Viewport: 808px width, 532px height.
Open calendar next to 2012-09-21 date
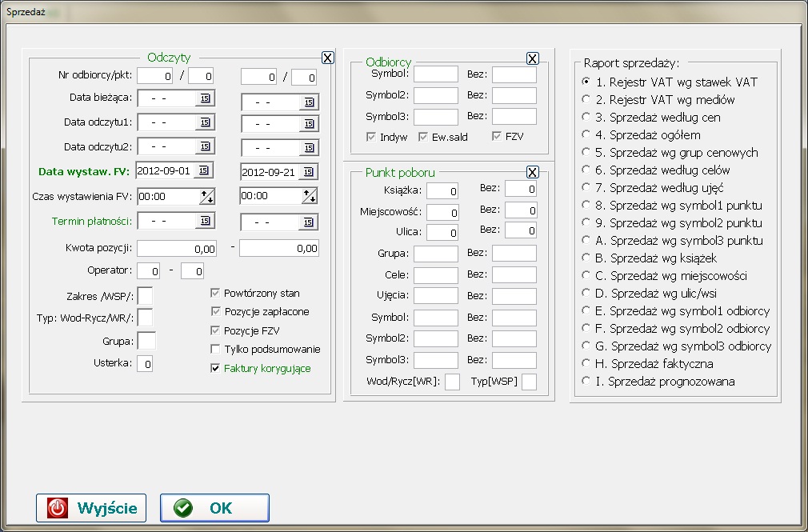click(308, 171)
